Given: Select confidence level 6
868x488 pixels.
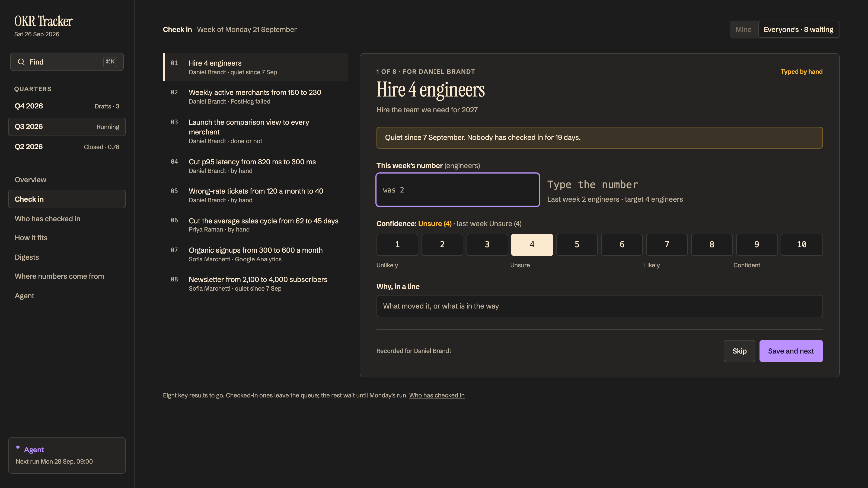Looking at the screenshot, I should tap(622, 245).
